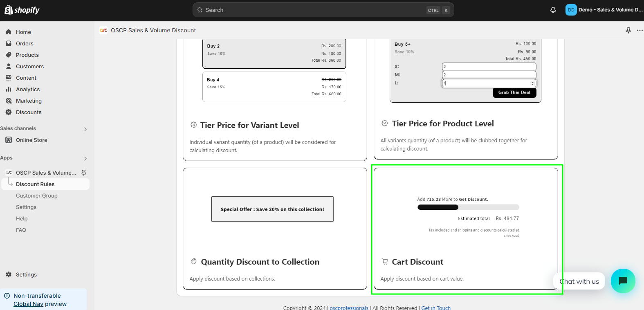Image resolution: width=644 pixels, height=310 pixels.
Task: Open the Demo store account menu
Action: 604,10
